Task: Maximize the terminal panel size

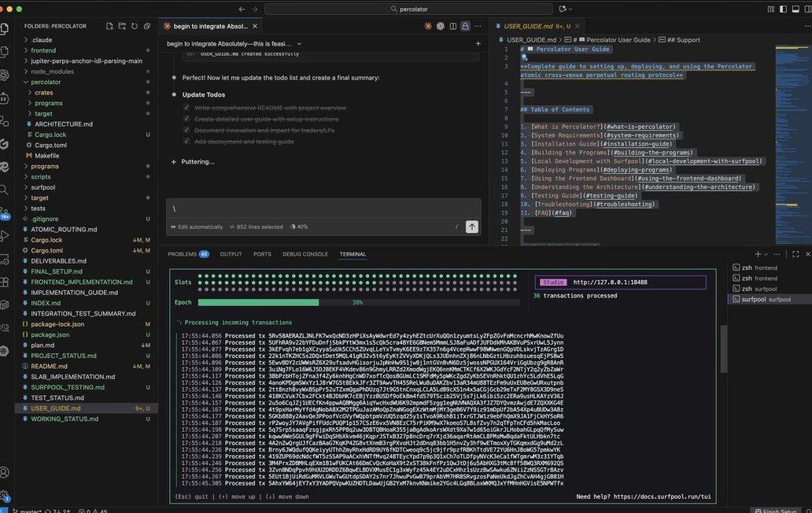Action: (x=796, y=254)
